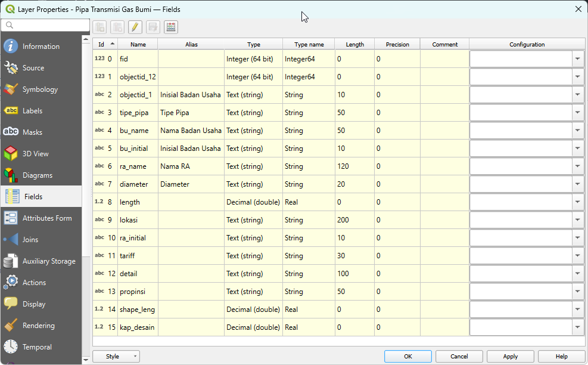Image resolution: width=588 pixels, height=365 pixels.
Task: Open the Style menu button
Action: [116, 357]
